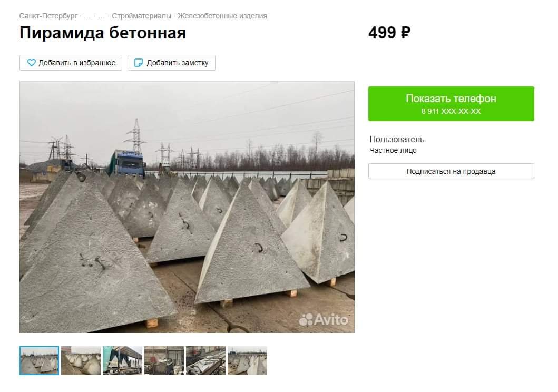Click the heart icon to add to favorites
Screen dimensions: 558x392
[x=31, y=63]
